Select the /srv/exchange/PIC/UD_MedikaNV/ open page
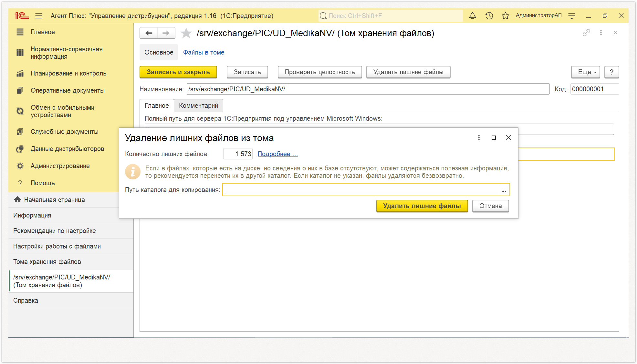The image size is (637, 364). click(x=71, y=281)
